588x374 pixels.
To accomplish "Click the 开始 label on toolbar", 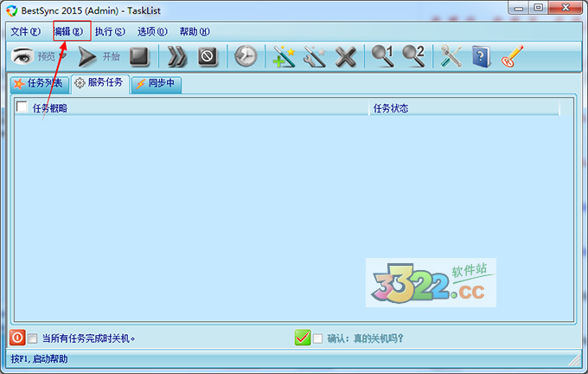I will (112, 56).
